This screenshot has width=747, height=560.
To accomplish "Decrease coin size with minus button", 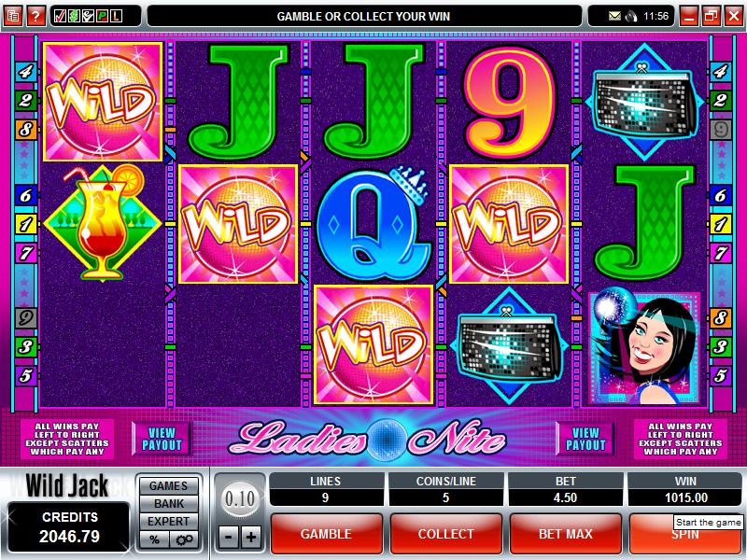I will point(228,538).
